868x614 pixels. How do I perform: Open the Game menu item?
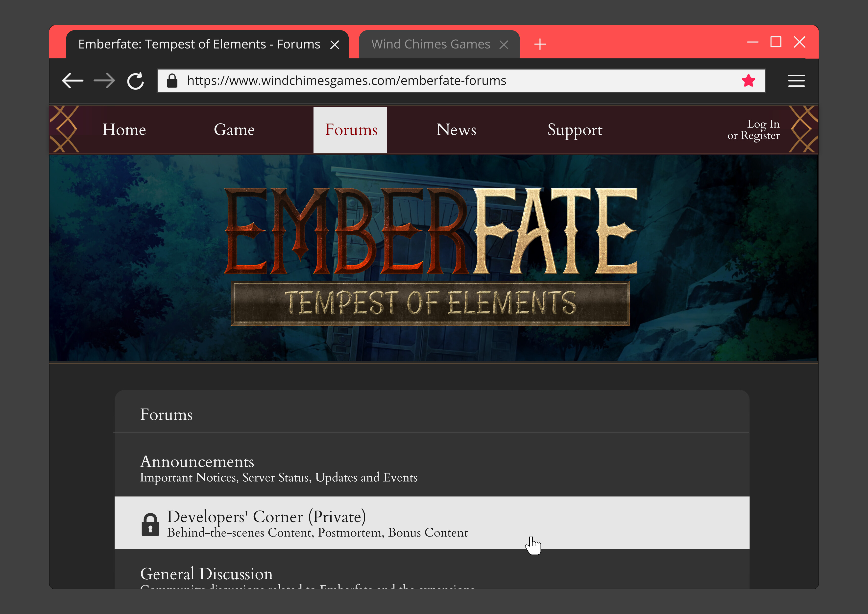tap(234, 130)
